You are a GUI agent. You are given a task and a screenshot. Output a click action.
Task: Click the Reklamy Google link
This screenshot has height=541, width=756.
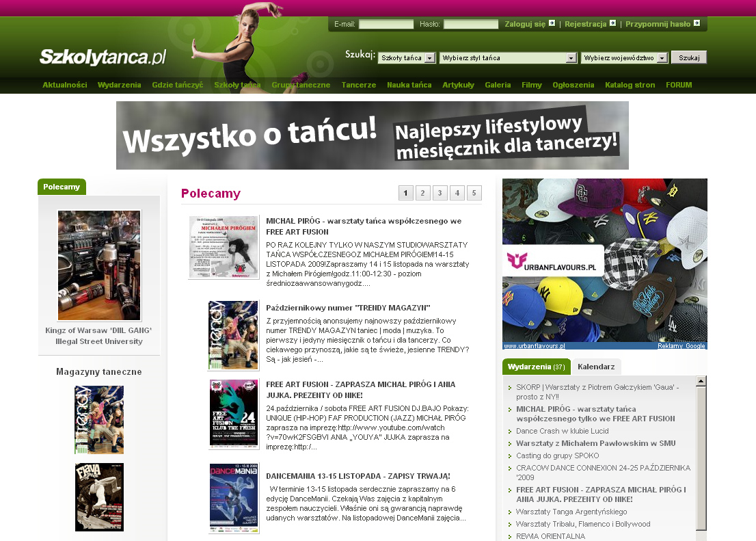pos(681,346)
